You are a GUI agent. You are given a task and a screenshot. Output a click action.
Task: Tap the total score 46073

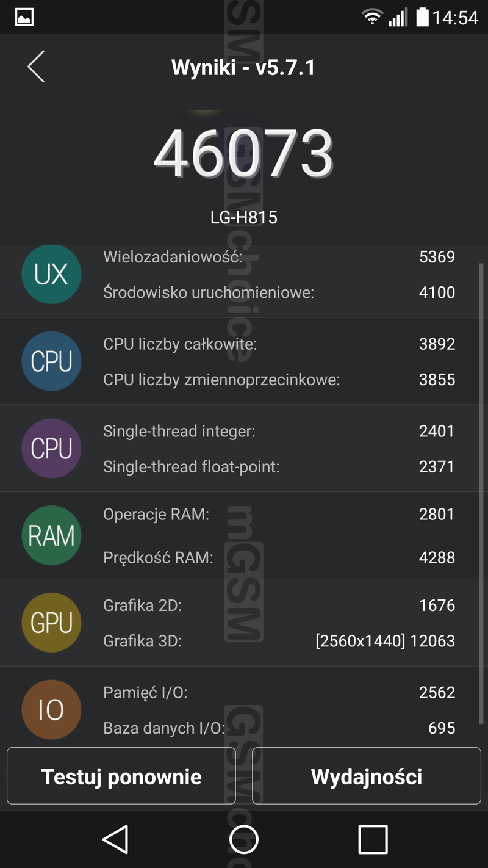(x=244, y=153)
